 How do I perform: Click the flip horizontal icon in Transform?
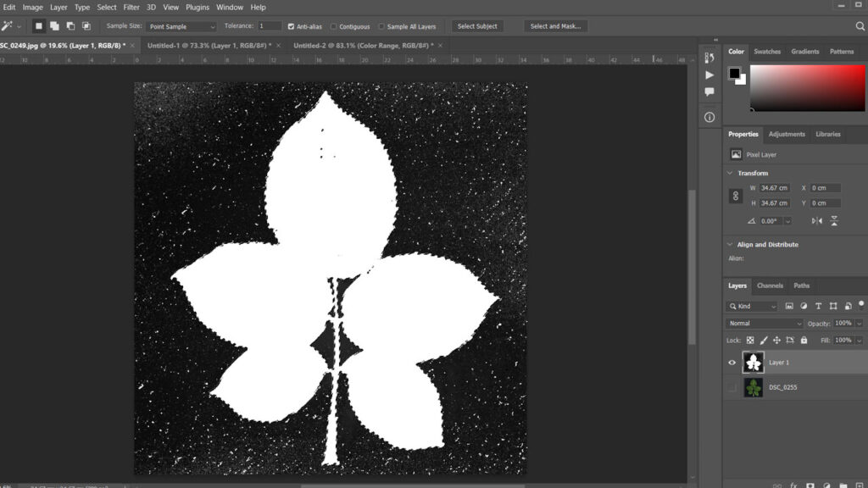pyautogui.click(x=816, y=220)
